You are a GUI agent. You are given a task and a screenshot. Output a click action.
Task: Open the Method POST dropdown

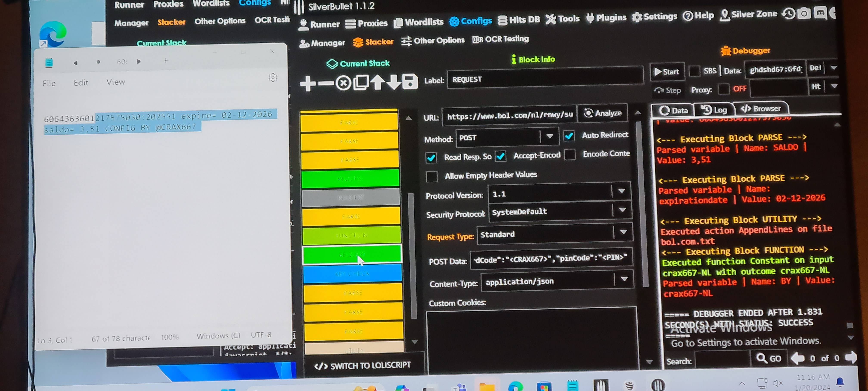pos(550,137)
